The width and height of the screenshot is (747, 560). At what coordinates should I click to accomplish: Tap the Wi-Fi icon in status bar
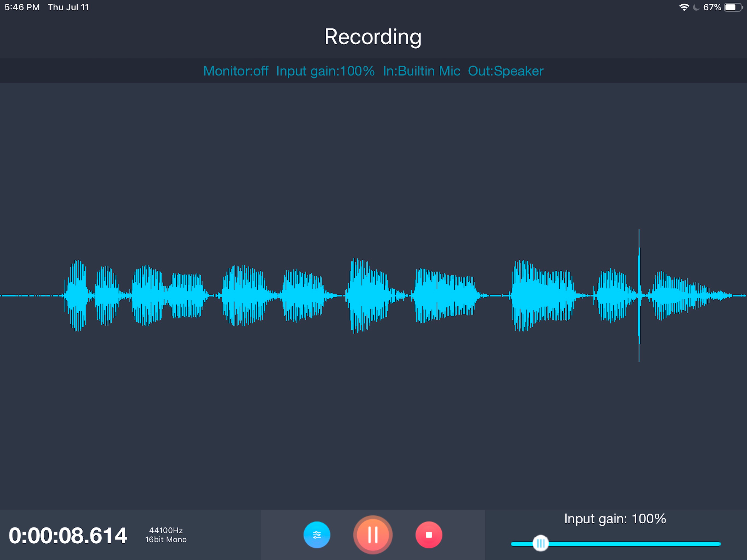[x=684, y=7]
